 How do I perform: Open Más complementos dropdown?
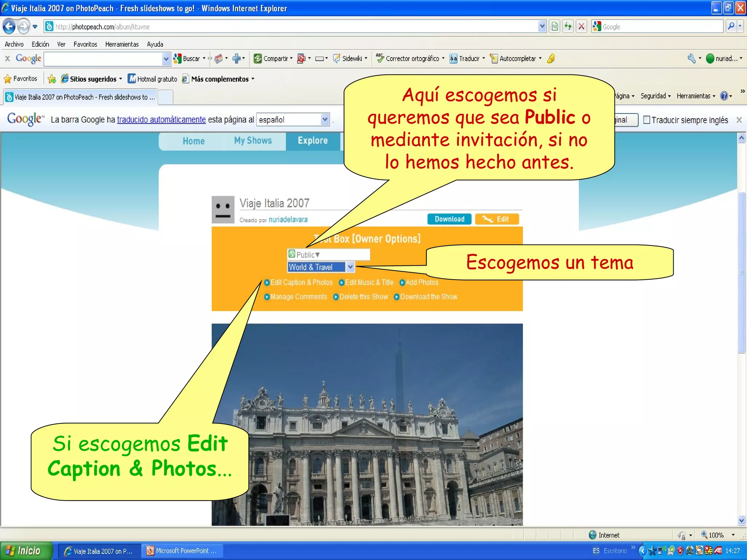218,79
